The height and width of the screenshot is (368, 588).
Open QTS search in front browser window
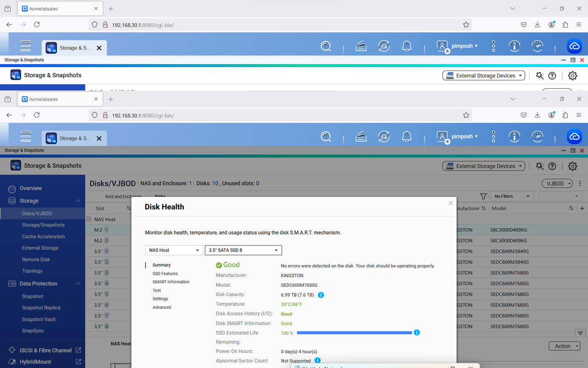326,136
